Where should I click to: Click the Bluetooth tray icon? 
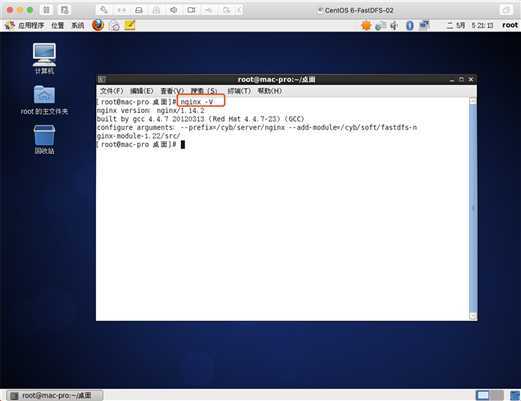click(410, 25)
